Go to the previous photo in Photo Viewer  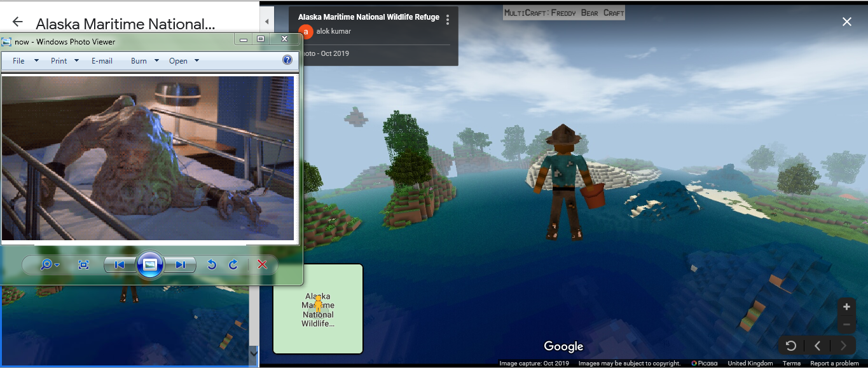(x=120, y=264)
